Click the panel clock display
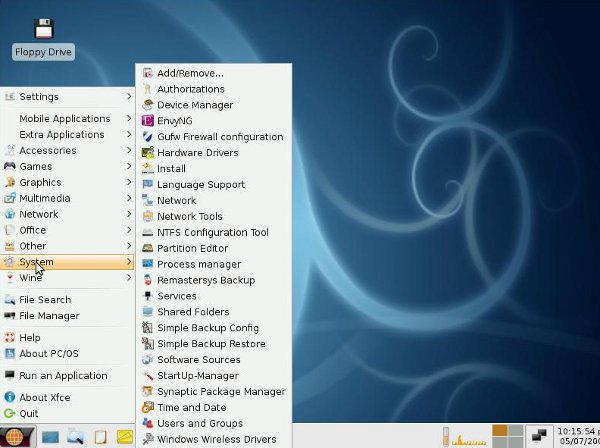Screen dimensions: 600x448 coord(578,436)
